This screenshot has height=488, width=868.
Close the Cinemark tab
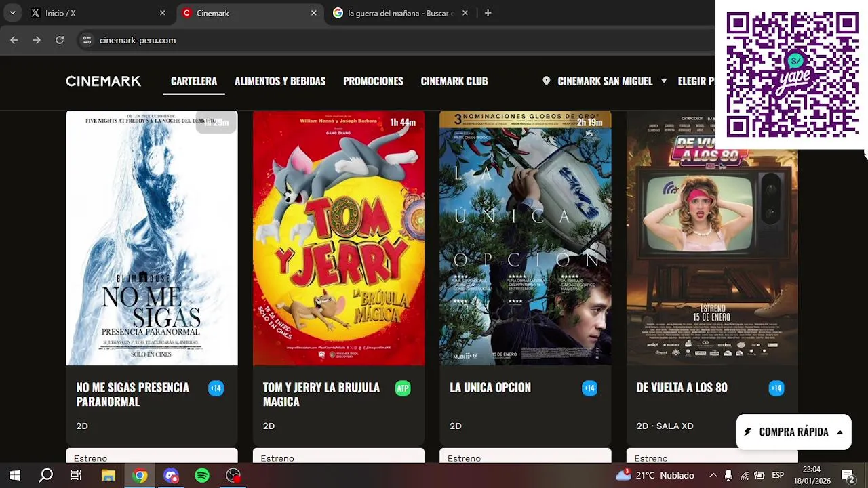pyautogui.click(x=313, y=13)
